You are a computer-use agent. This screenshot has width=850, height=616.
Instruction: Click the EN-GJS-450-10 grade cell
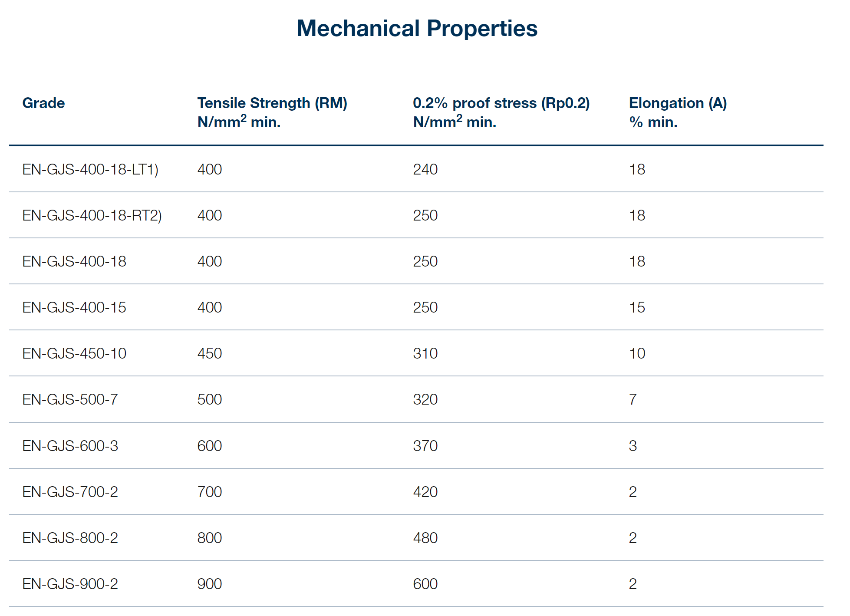[74, 353]
